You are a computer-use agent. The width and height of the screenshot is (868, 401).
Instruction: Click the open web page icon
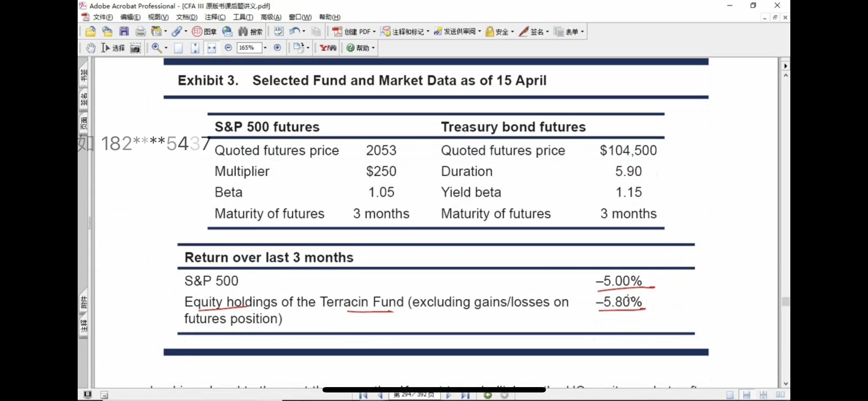[x=107, y=32]
